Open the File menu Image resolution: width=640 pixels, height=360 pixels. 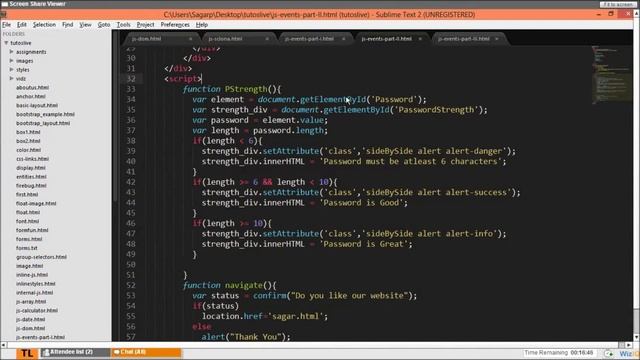tap(7, 24)
